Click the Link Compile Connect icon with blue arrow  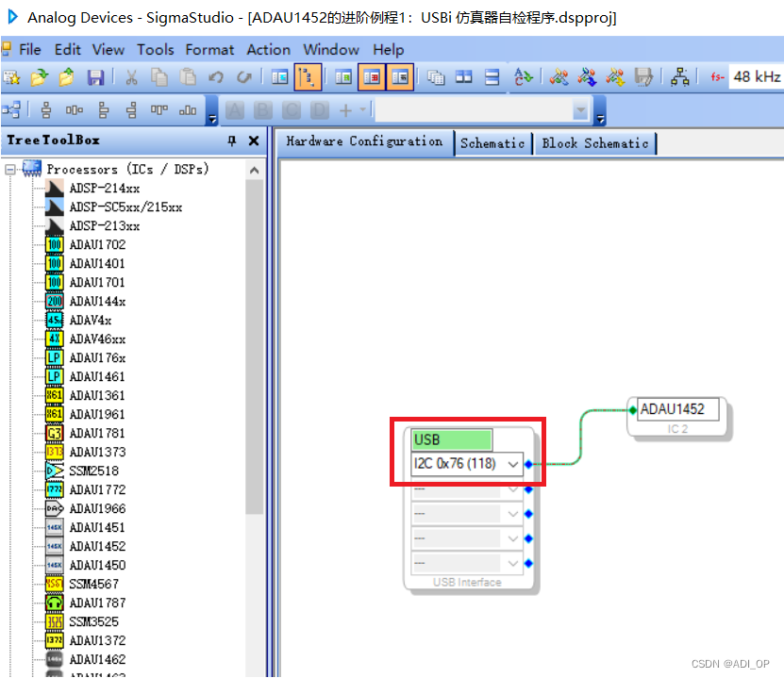click(587, 77)
